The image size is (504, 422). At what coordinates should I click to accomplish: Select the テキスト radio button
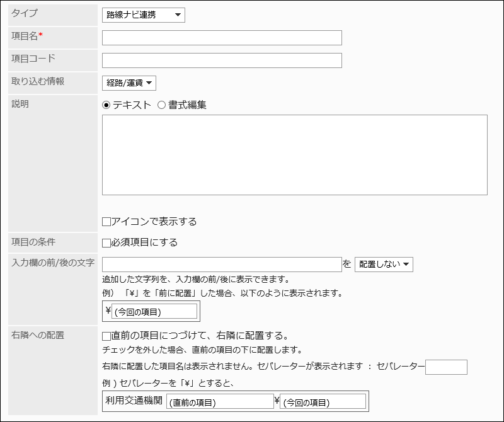(106, 105)
